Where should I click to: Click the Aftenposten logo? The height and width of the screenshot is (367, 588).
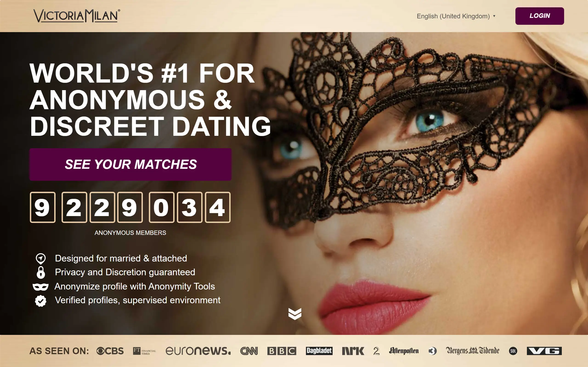tap(404, 351)
